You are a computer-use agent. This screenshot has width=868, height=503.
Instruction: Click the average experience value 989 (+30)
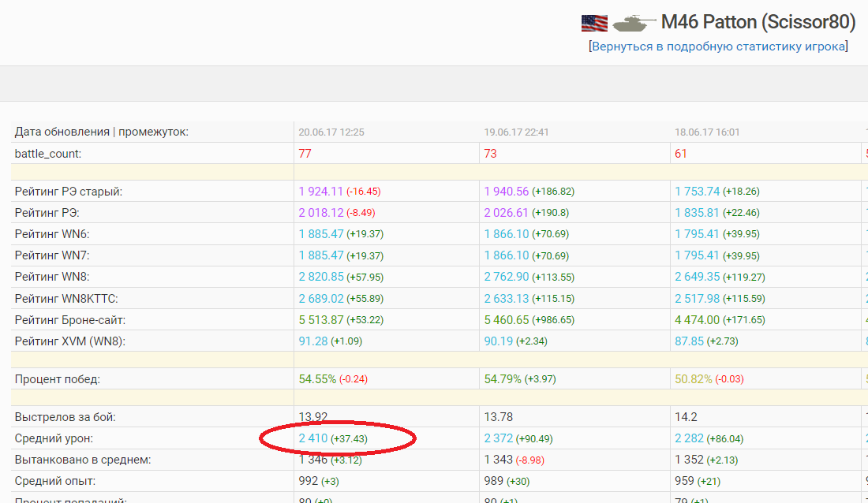tap(507, 482)
